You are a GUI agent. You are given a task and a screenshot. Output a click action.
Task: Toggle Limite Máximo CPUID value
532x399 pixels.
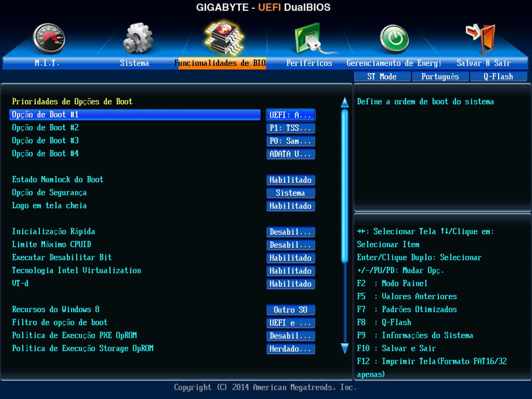(290, 245)
